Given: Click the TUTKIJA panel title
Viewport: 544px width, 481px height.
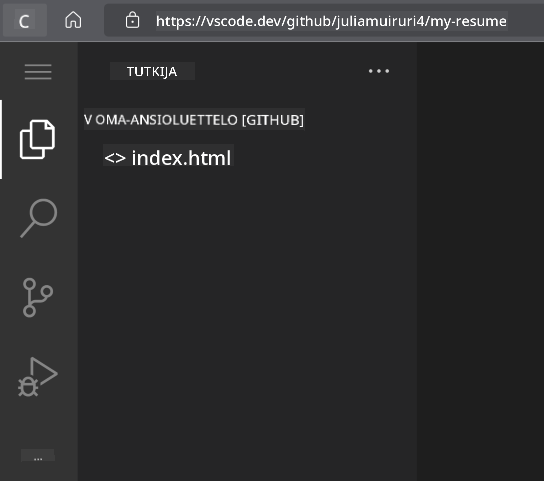Looking at the screenshot, I should [x=152, y=71].
